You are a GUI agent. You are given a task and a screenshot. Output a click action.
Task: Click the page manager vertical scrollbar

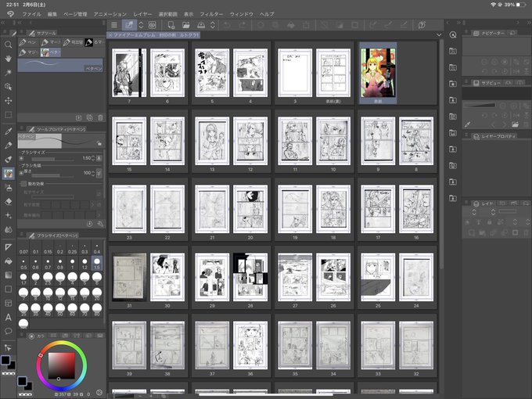click(x=441, y=154)
